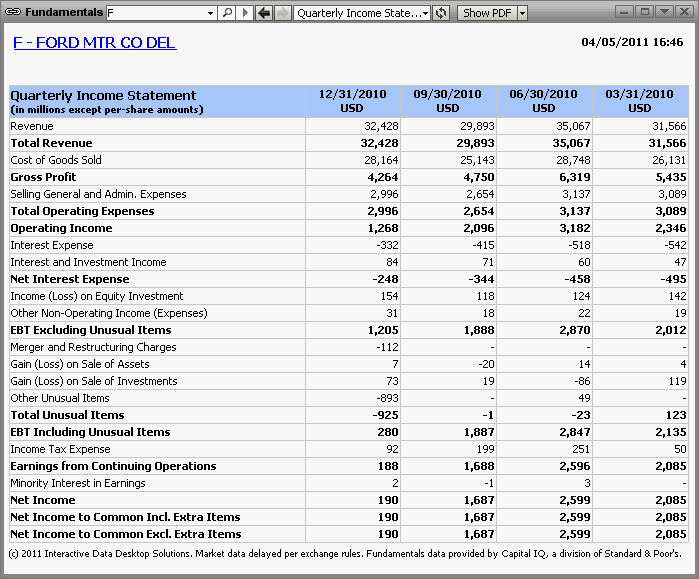Screen dimensions: 699x579
Task: Click Selling General and Admin. Expenses label
Action: point(98,194)
